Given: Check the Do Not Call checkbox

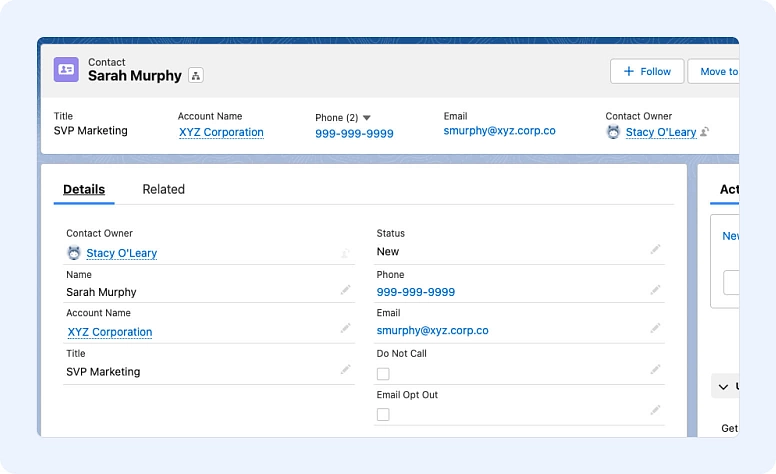Looking at the screenshot, I should click(x=383, y=374).
